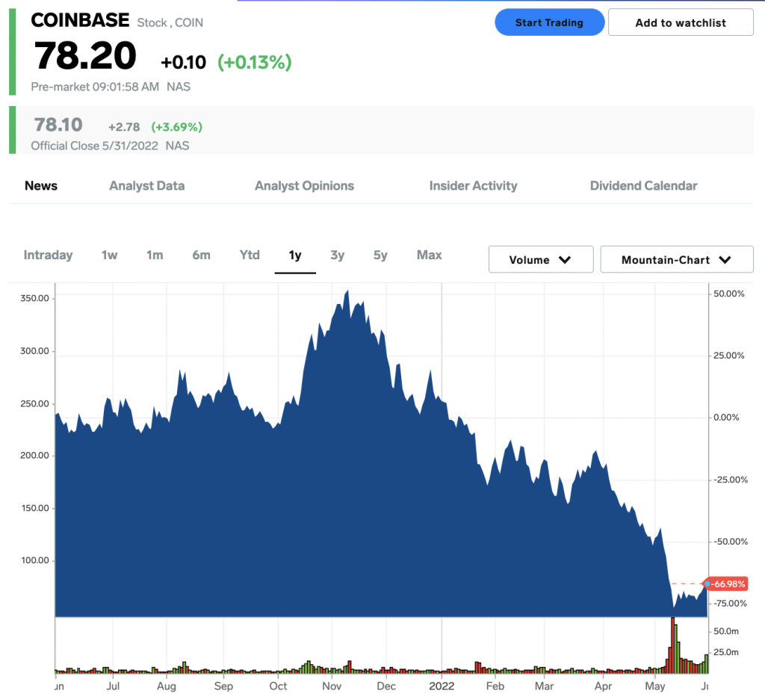Click the Pre-market 09:01:58 AM text
Screen dimensions: 765x700
tap(95, 87)
